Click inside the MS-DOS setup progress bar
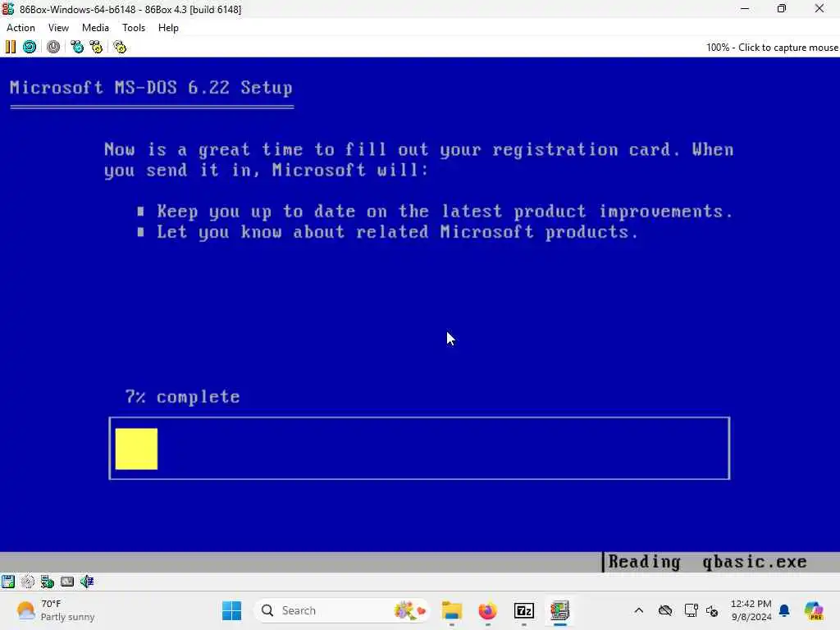The image size is (840, 630). [419, 449]
